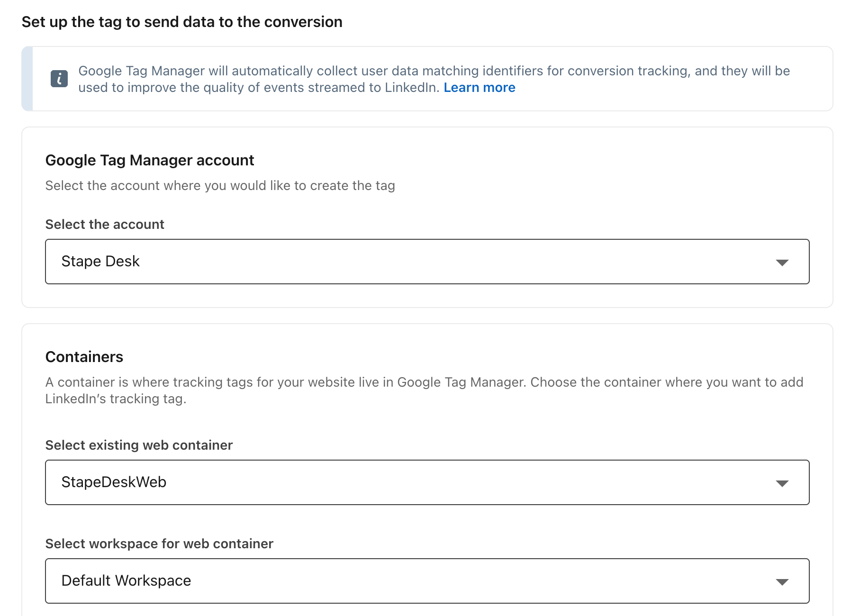
Task: Click the arrow on the Default Workspace dropdown
Action: pos(782,582)
